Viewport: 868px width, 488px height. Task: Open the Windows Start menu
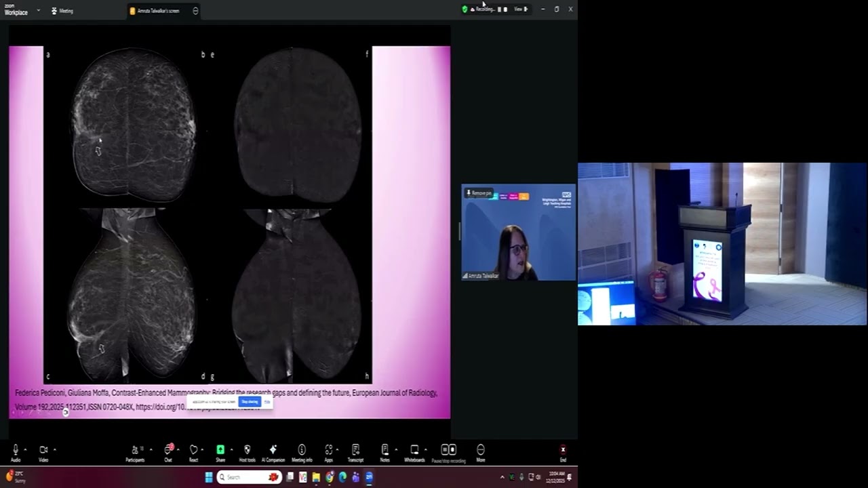point(208,477)
